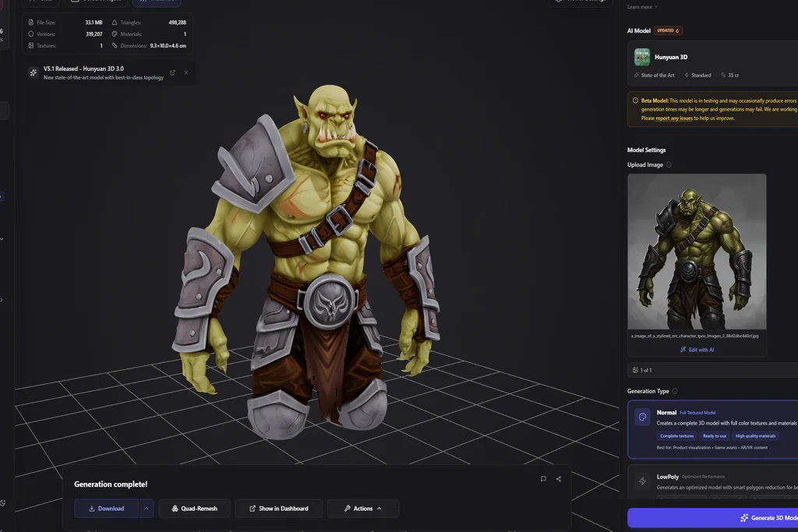The width and height of the screenshot is (798, 532).
Task: Click the UPDATED badge next to AI Model
Action: point(668,30)
